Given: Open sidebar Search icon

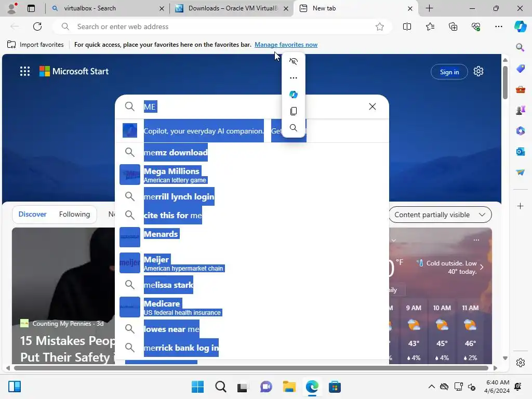Looking at the screenshot, I should [x=520, y=47].
